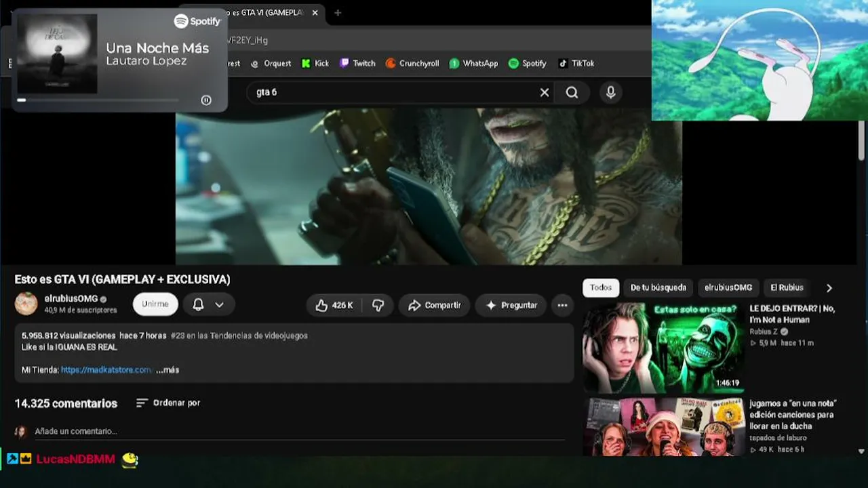Open the LE DEJO ENTRAR? video title
The height and width of the screenshot is (488, 868).
pyautogui.click(x=792, y=314)
